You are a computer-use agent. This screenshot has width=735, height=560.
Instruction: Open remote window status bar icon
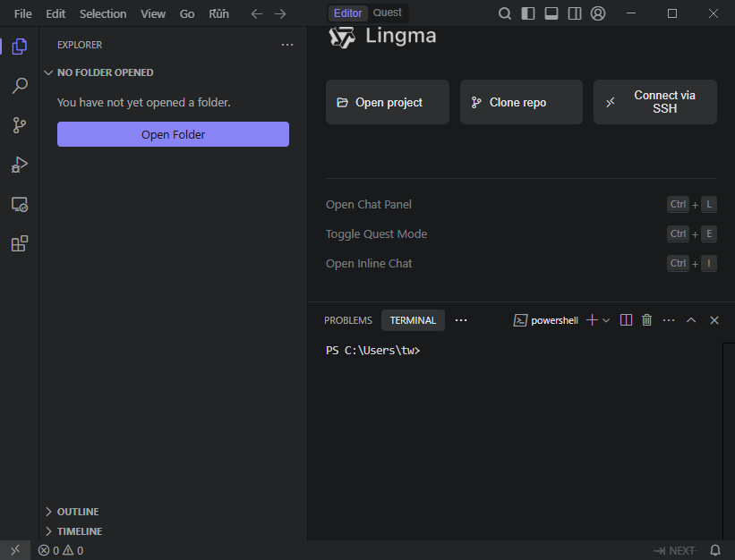click(15, 550)
